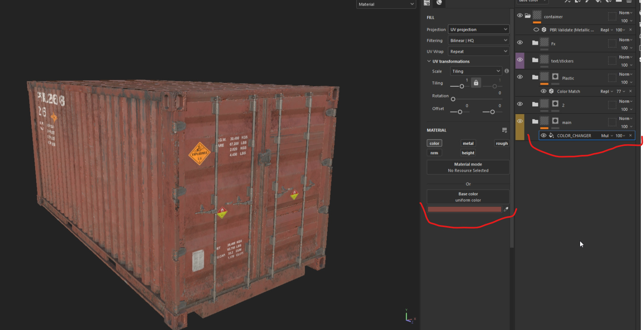Open the MATERIAL section settings icon
644x330 pixels.
click(x=504, y=130)
